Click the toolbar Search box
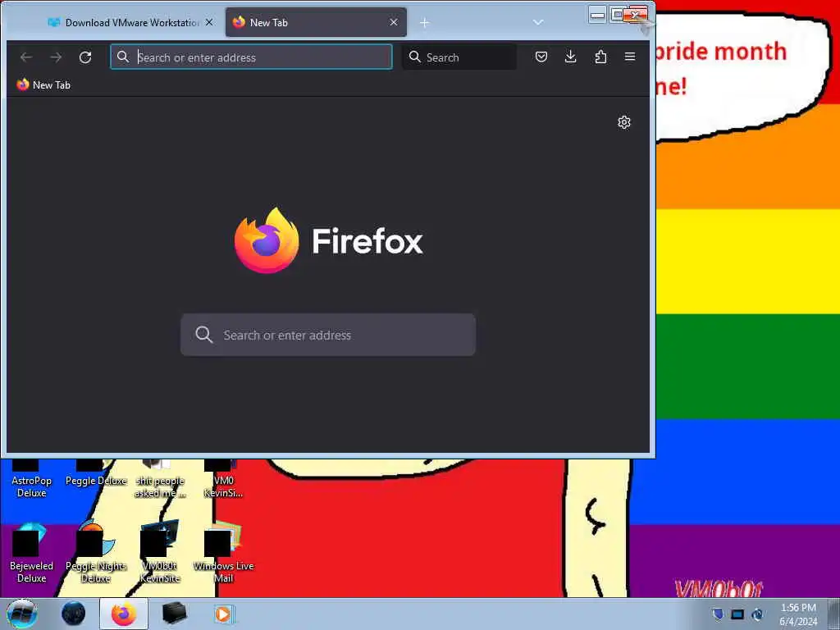Screen dimensions: 840x630 click(459, 57)
